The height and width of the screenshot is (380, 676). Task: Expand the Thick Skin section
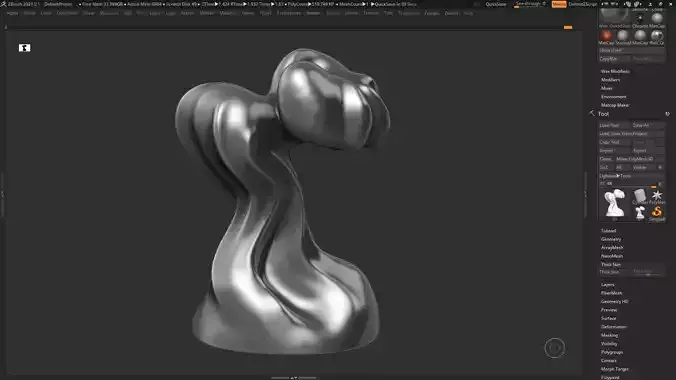pyautogui.click(x=611, y=264)
